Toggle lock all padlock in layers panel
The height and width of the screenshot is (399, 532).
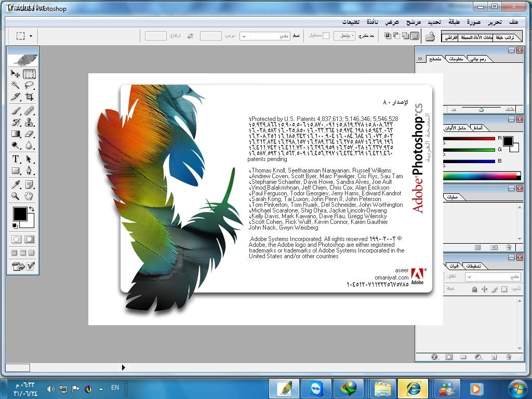tap(474, 289)
